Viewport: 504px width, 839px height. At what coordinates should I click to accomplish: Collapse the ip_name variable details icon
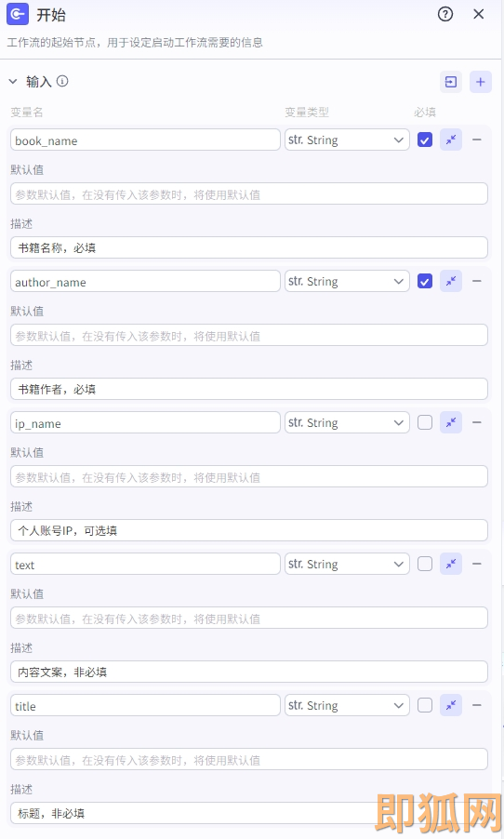pyautogui.click(x=451, y=422)
